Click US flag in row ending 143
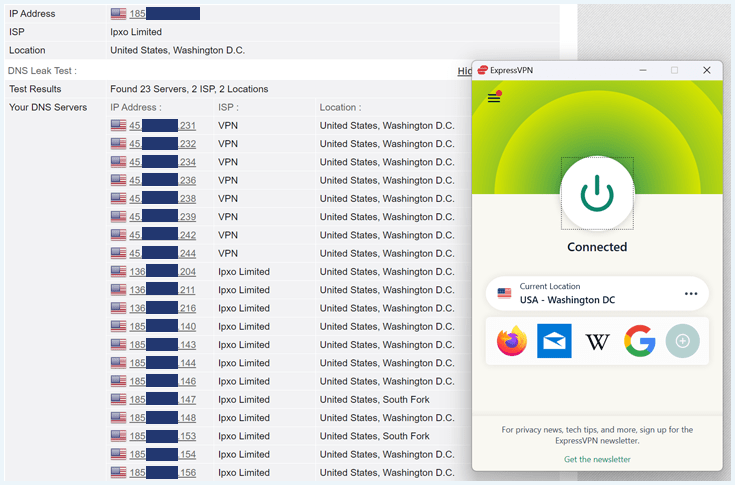This screenshot has height=485, width=735. 118,345
